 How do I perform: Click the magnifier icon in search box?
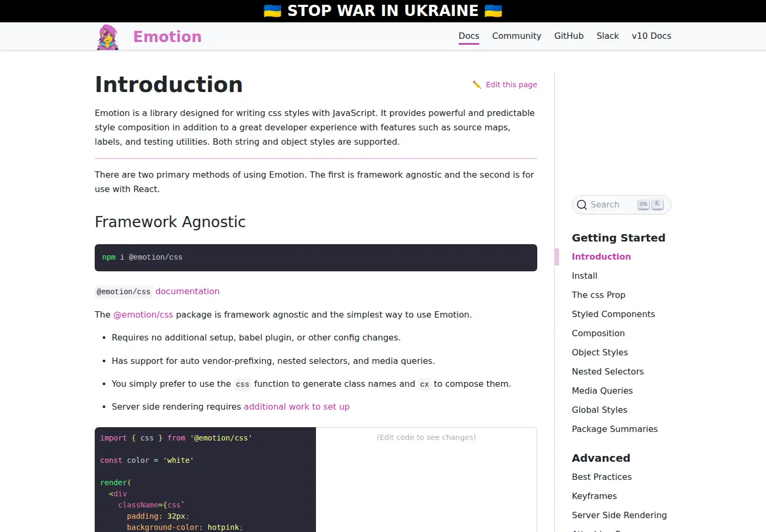pos(582,205)
